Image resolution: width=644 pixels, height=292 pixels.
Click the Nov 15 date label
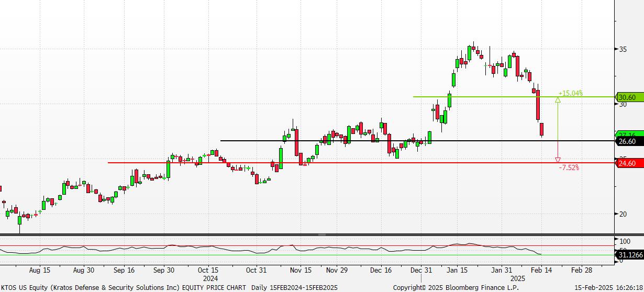301,271
